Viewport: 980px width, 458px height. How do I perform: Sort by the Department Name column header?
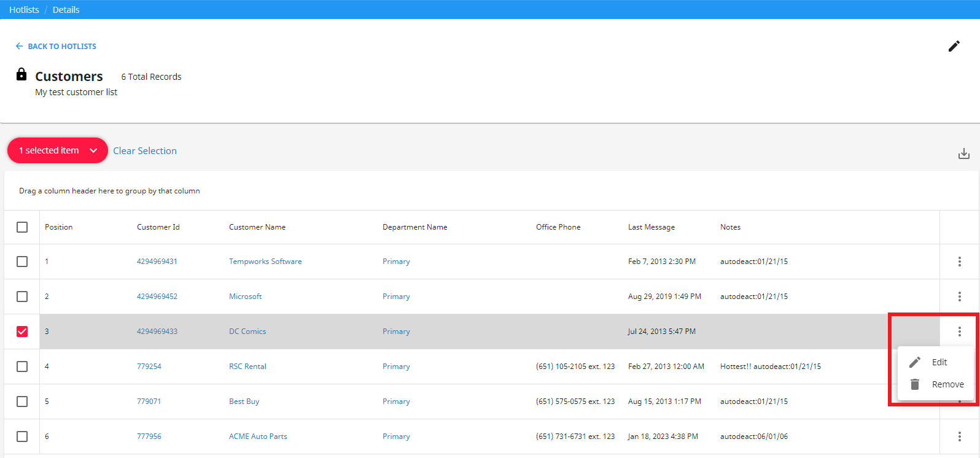coord(414,227)
